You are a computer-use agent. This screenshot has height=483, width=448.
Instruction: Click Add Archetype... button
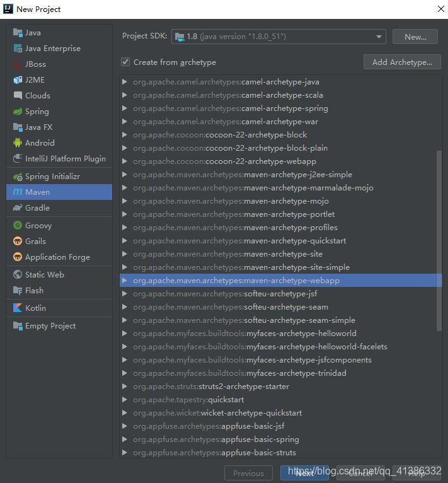[402, 62]
